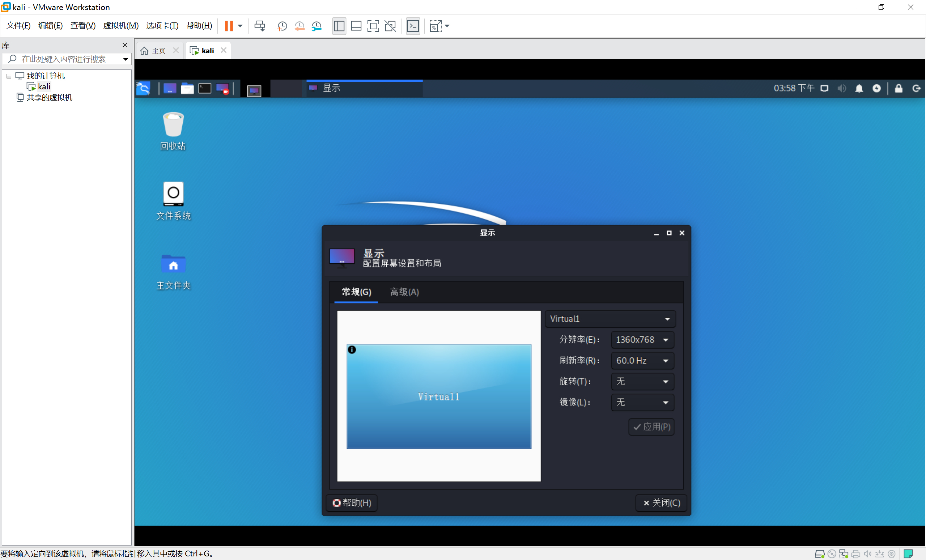Enter Unity mode
The height and width of the screenshot is (560, 926).
coord(390,26)
